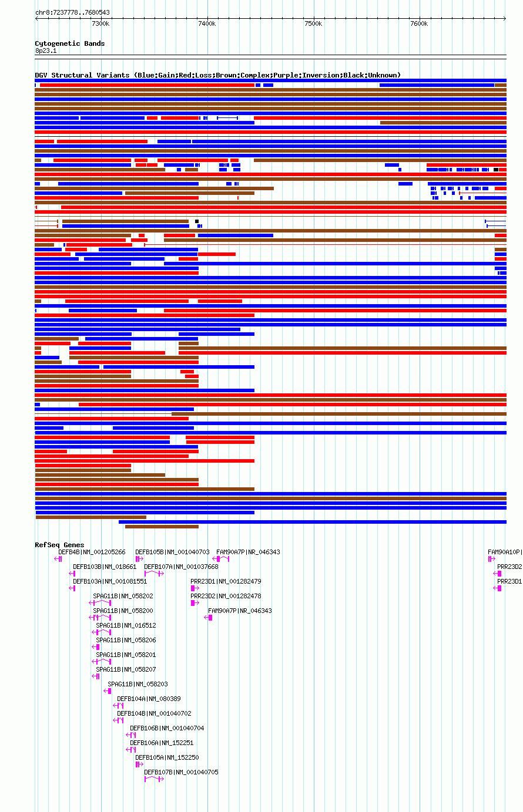Viewport: 523px width, 812px height.
Task: Click the SPAG11B NM_058207 transcript glyph
Action: tap(96, 676)
